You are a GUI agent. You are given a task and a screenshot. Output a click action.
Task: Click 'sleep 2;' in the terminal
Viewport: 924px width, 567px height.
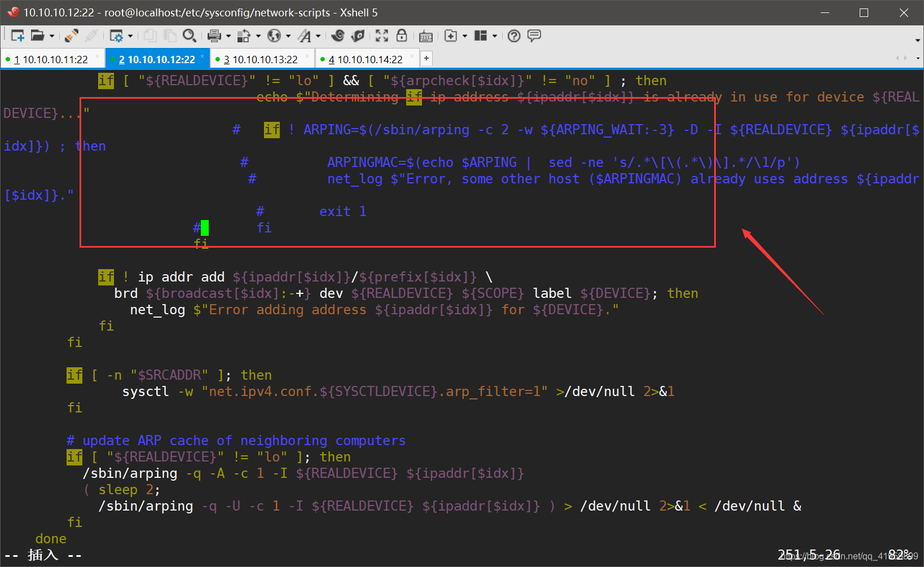[x=129, y=490]
